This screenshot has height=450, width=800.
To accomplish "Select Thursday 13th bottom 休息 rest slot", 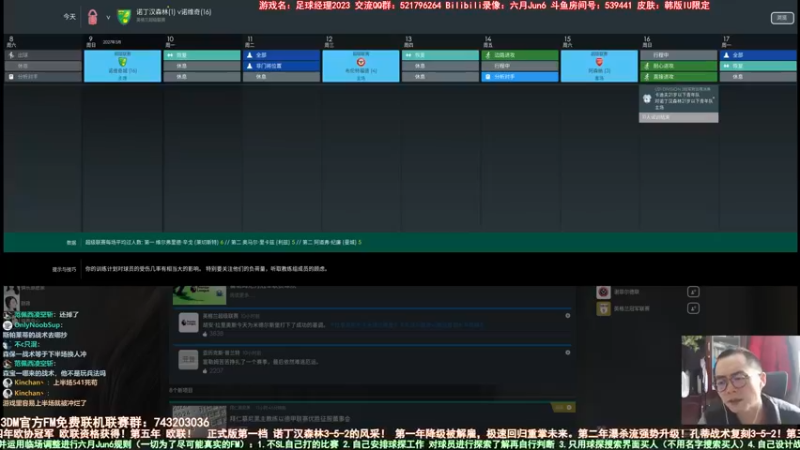I will pyautogui.click(x=440, y=77).
